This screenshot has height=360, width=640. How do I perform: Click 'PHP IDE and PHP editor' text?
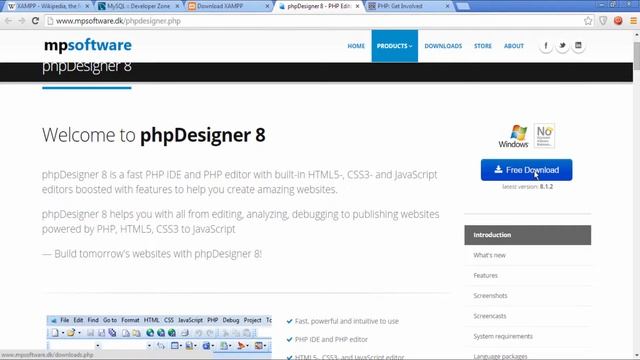(331, 340)
